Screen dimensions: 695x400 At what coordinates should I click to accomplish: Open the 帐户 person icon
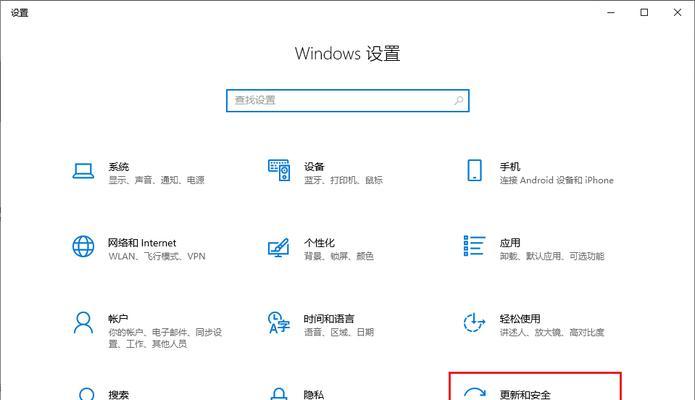coord(83,322)
